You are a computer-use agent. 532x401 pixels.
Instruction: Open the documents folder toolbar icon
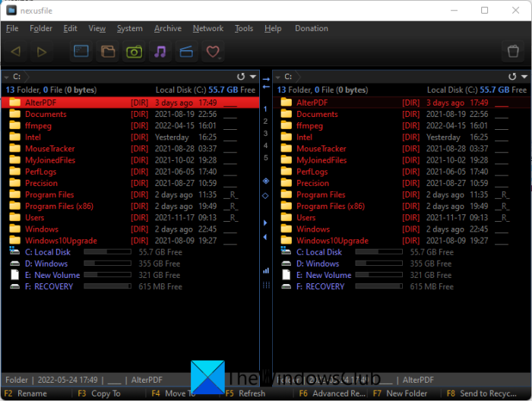108,52
